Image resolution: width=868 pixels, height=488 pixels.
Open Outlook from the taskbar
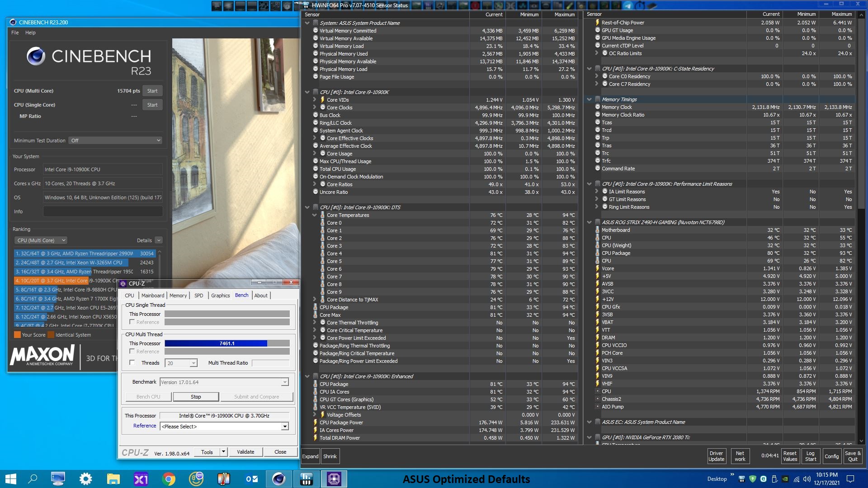pos(251,479)
